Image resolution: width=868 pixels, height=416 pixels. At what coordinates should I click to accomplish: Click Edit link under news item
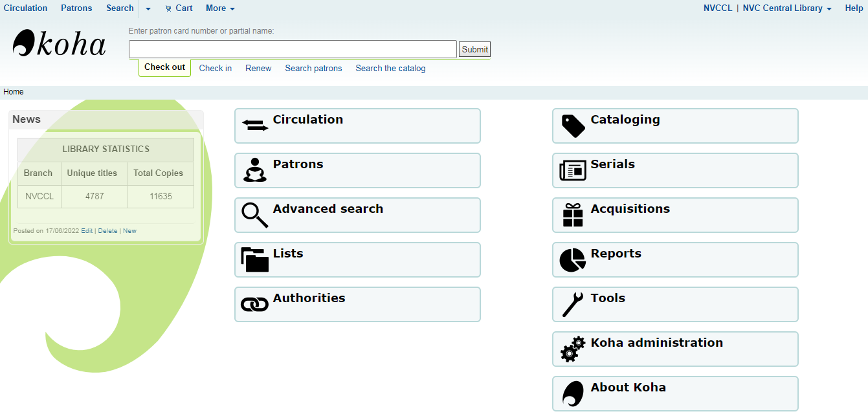[x=87, y=231]
